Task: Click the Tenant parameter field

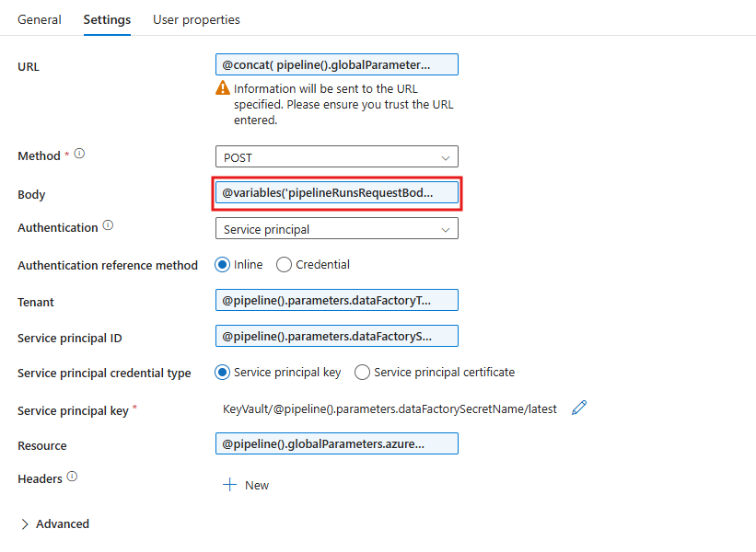Action: [x=336, y=300]
